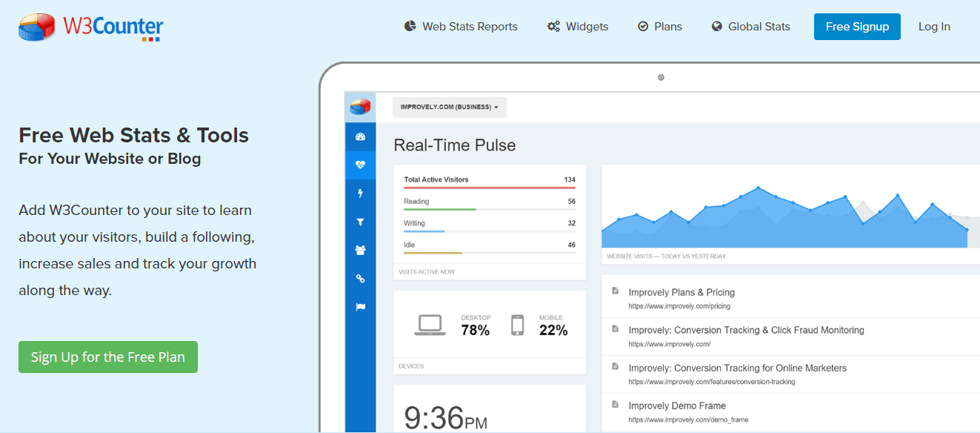Image resolution: width=980 pixels, height=433 pixels.
Task: Click the desktop laptop device icon
Action: point(430,325)
